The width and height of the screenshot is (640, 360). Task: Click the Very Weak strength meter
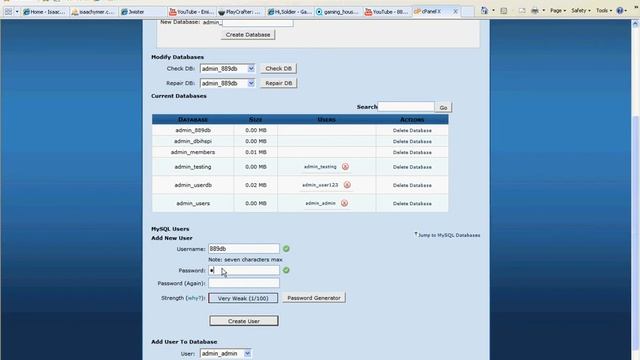coord(243,298)
